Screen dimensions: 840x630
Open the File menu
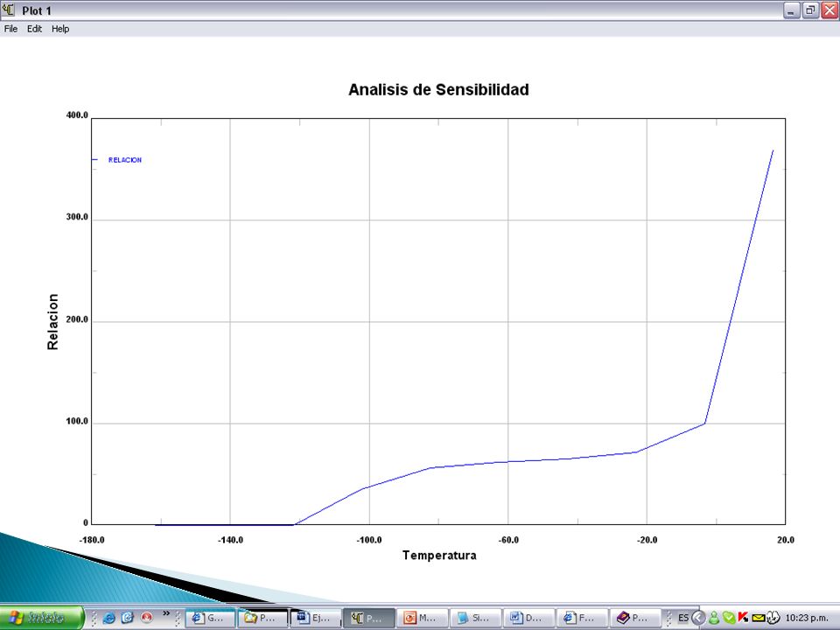tap(10, 29)
